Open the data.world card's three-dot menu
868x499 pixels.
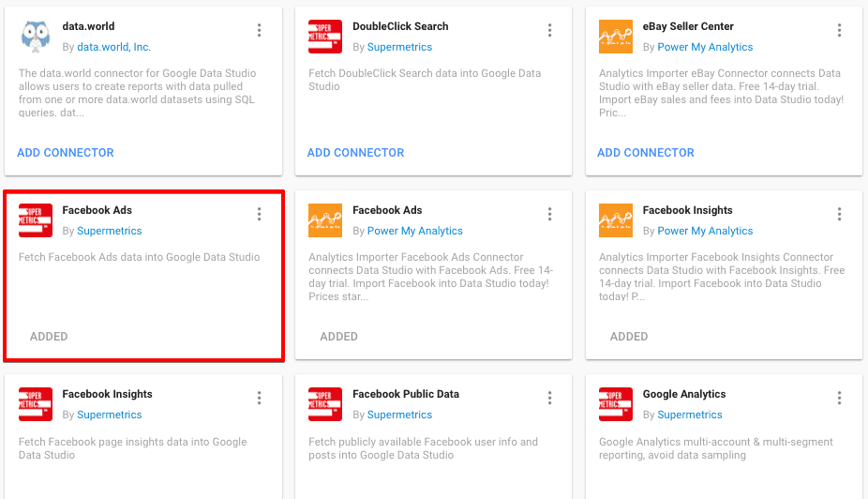(259, 30)
